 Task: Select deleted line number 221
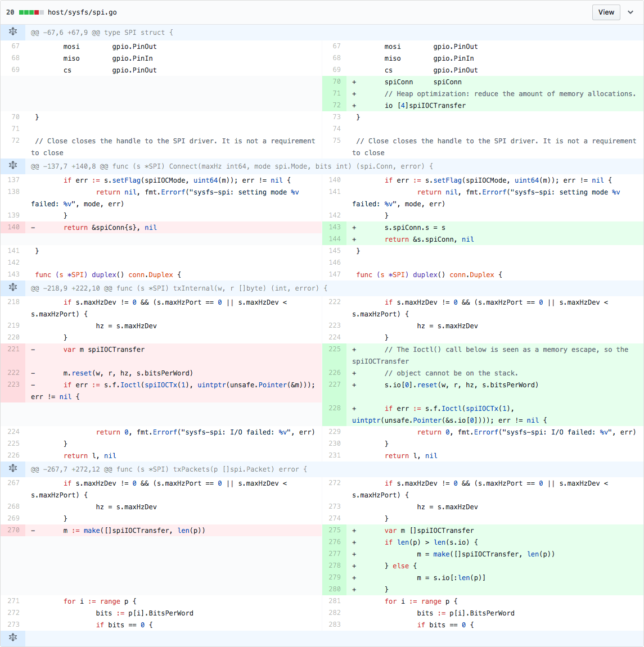point(13,349)
